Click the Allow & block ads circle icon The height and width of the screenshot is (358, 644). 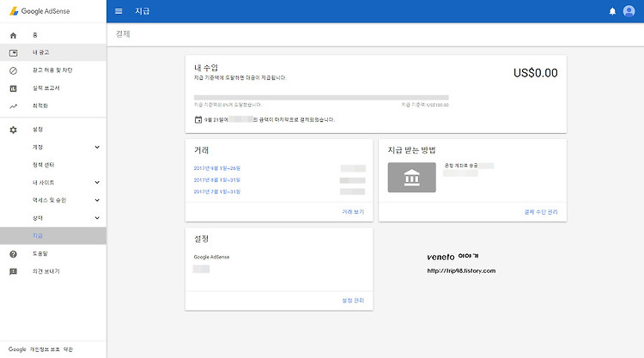13,70
